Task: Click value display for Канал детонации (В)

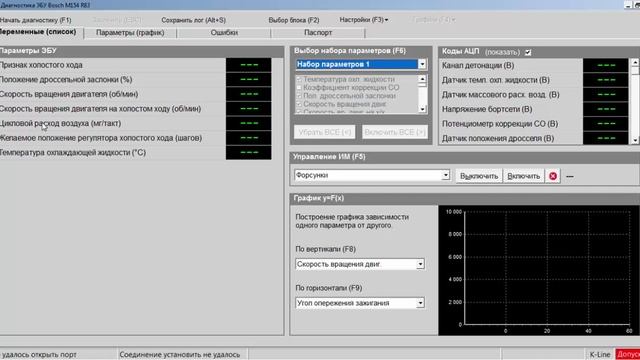Action: (x=606, y=65)
